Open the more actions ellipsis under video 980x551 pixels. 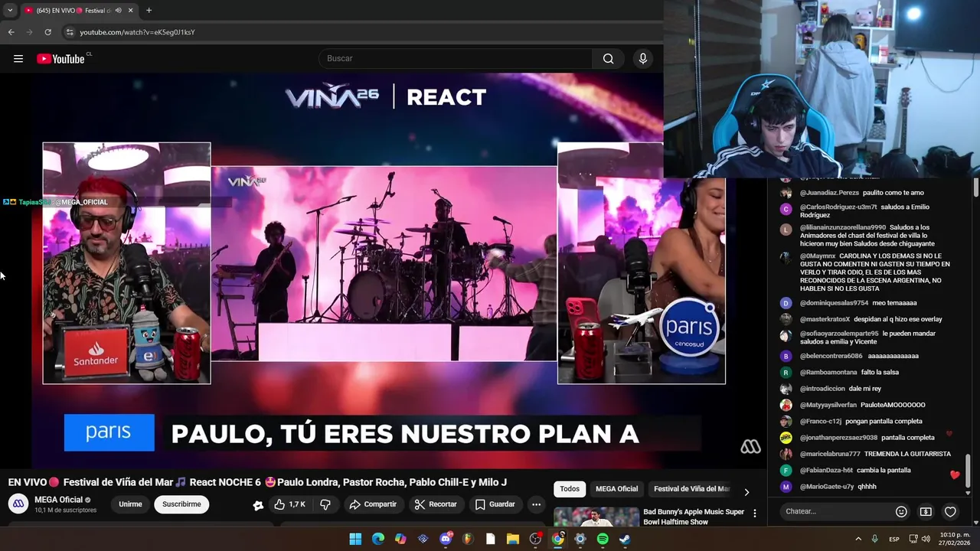click(536, 504)
